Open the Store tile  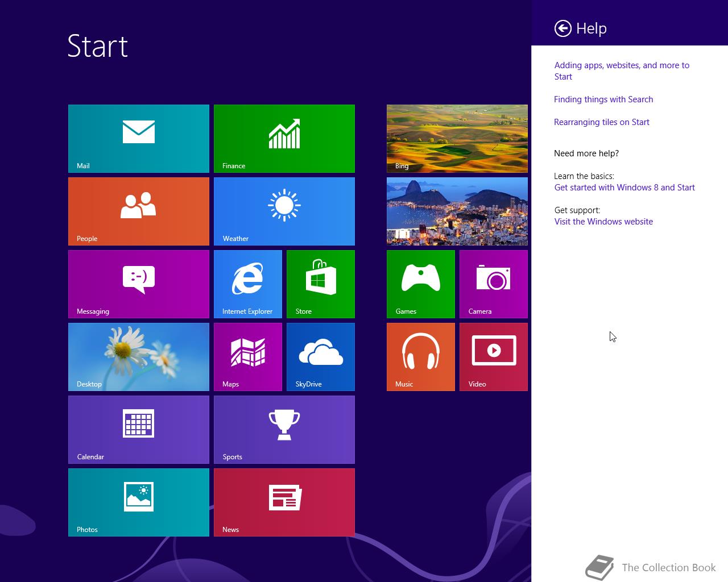click(321, 284)
